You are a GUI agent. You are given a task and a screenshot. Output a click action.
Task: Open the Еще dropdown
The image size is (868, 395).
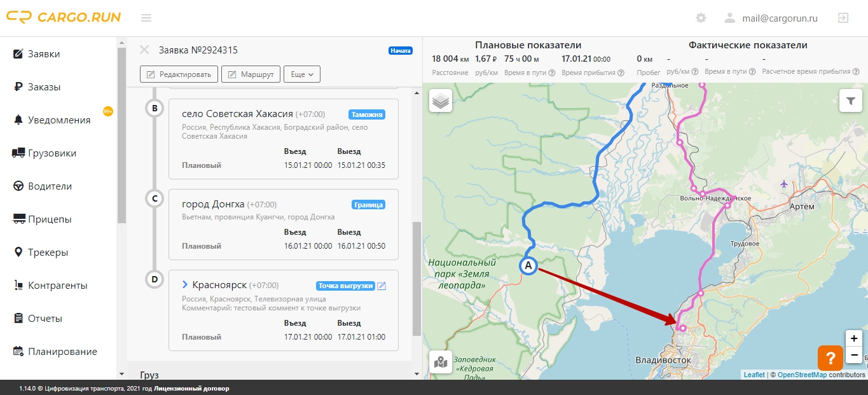(302, 74)
